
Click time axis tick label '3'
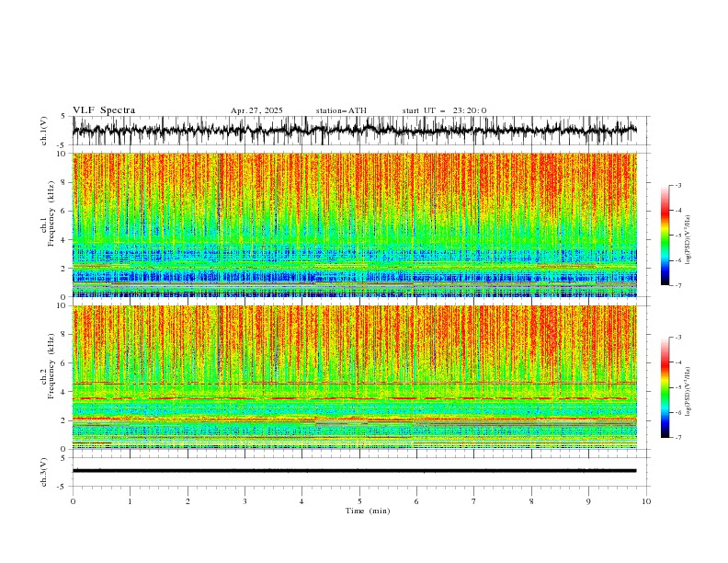(x=245, y=501)
